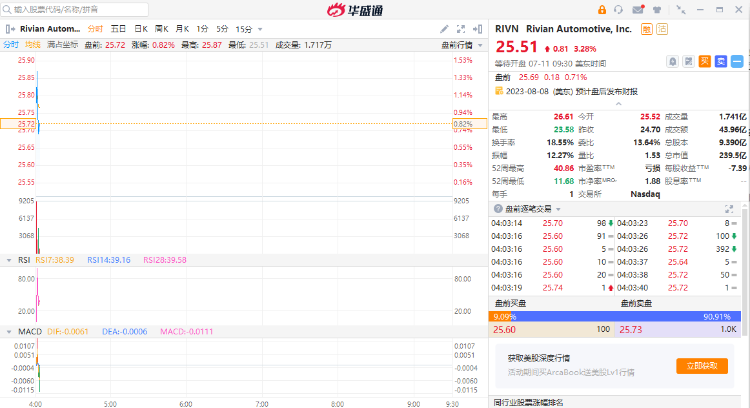Open customer service headset icon
This screenshot has height=408, width=750.
(x=618, y=10)
